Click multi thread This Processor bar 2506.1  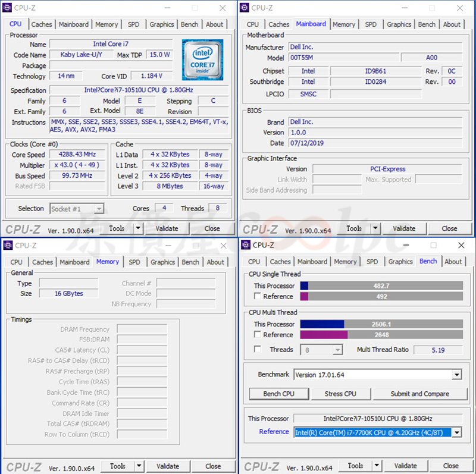[381, 324]
